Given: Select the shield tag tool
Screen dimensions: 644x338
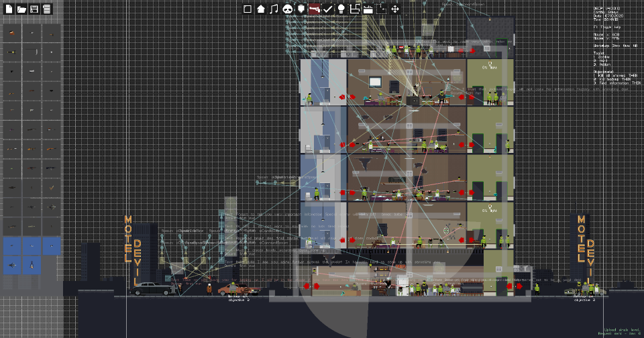Looking at the screenshot, I should tap(301, 9).
